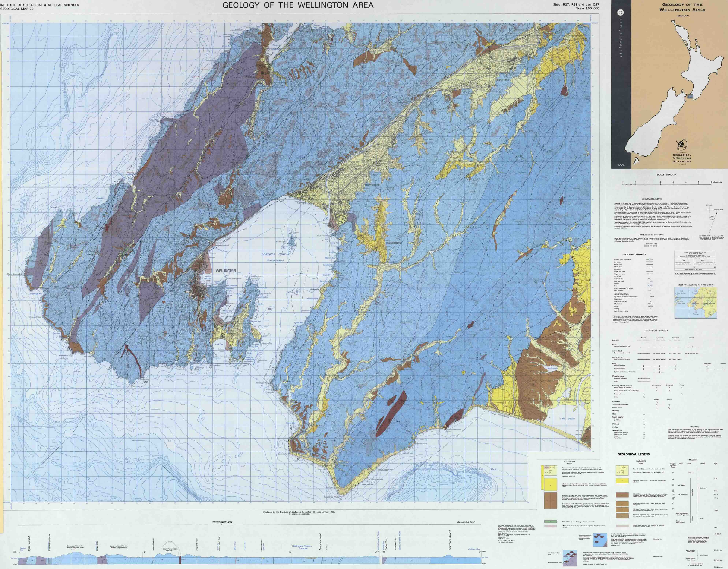Pick the Rimutaka belt blue pattern swatch
The image size is (728, 569).
pyautogui.click(x=600, y=540)
